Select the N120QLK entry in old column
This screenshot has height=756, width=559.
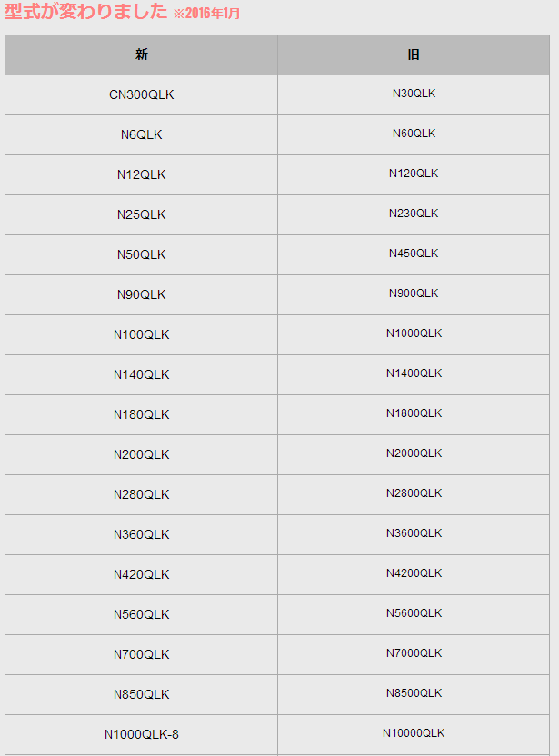(414, 174)
